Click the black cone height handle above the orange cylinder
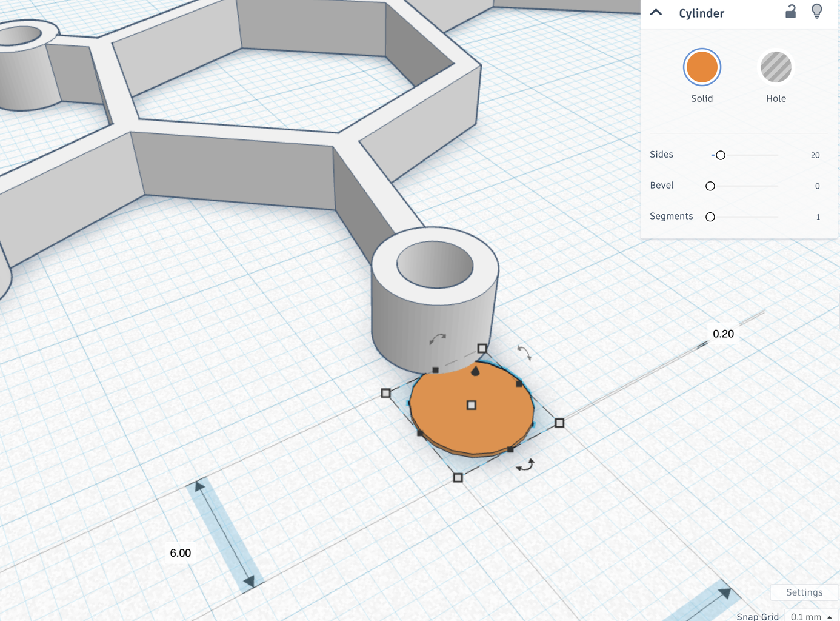 (x=475, y=371)
